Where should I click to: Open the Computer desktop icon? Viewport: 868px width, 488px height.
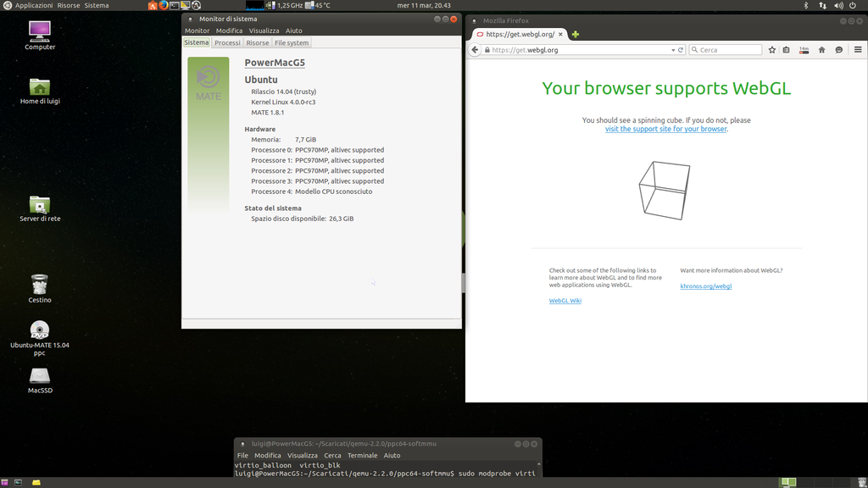(40, 36)
